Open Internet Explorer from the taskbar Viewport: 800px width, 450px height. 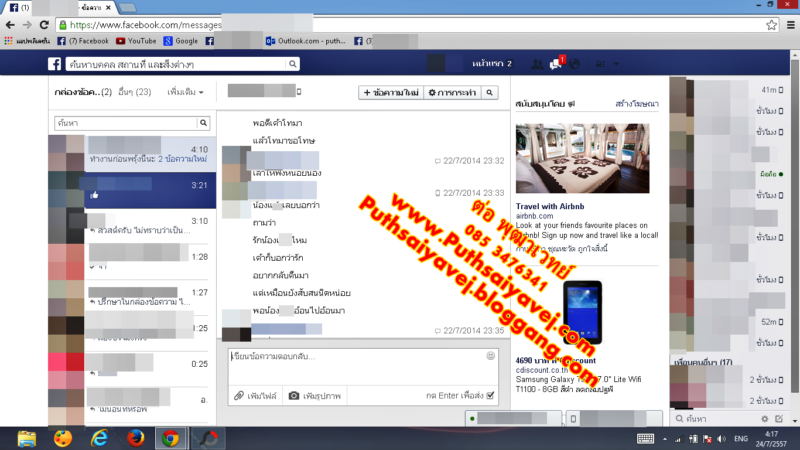pos(98,439)
